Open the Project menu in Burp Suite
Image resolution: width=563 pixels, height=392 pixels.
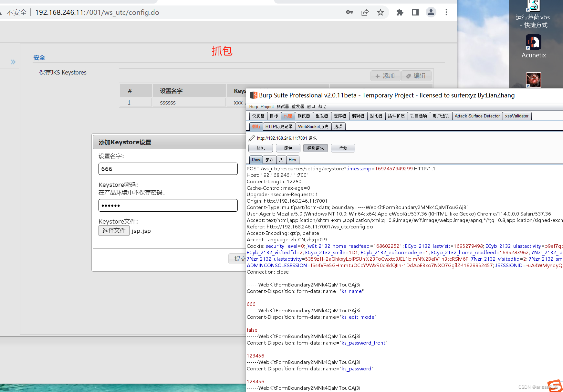pyautogui.click(x=267, y=106)
